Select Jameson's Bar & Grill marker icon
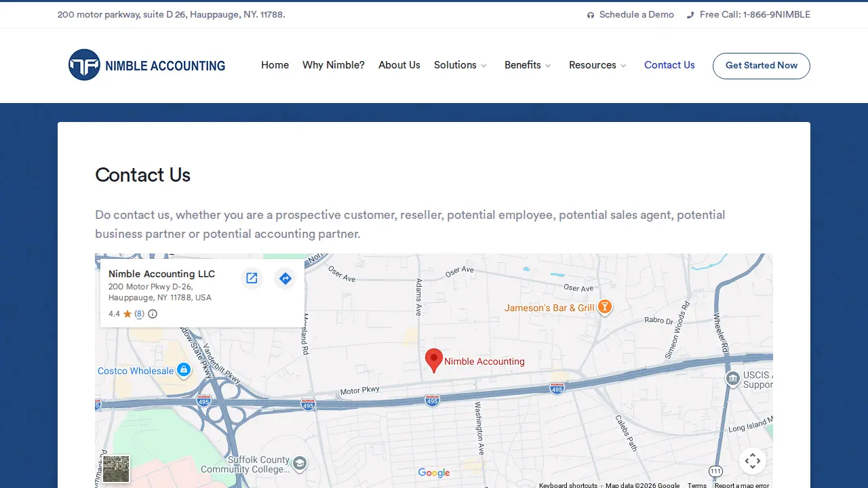The width and height of the screenshot is (868, 488). coord(605,308)
